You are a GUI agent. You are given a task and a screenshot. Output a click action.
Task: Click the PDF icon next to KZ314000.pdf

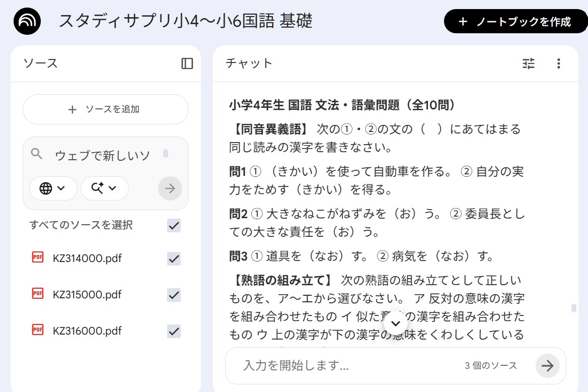(x=37, y=258)
